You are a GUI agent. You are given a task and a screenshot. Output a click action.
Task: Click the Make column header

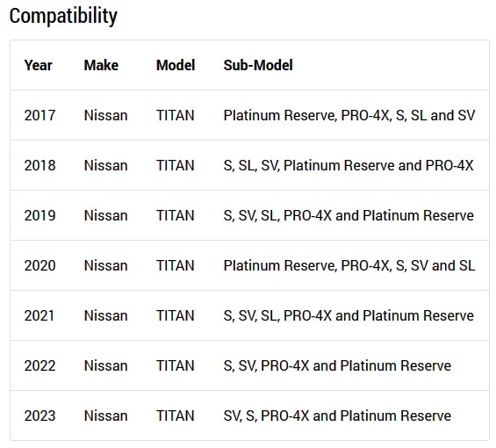tap(101, 65)
